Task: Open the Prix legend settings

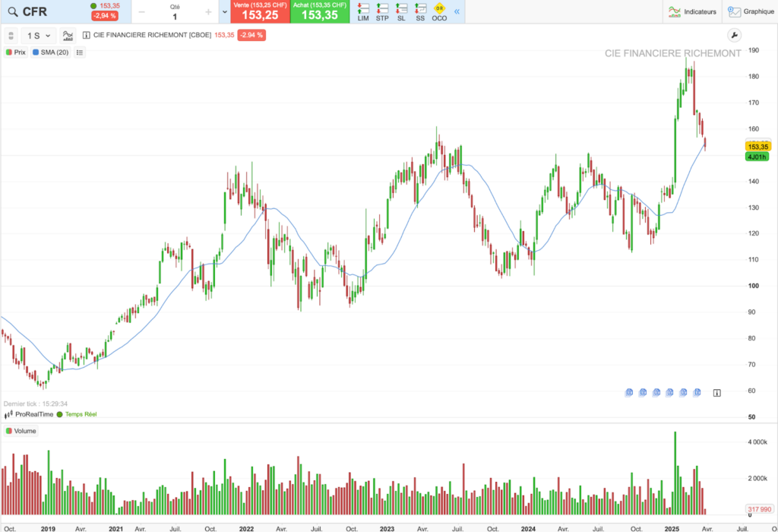Action: (16, 52)
